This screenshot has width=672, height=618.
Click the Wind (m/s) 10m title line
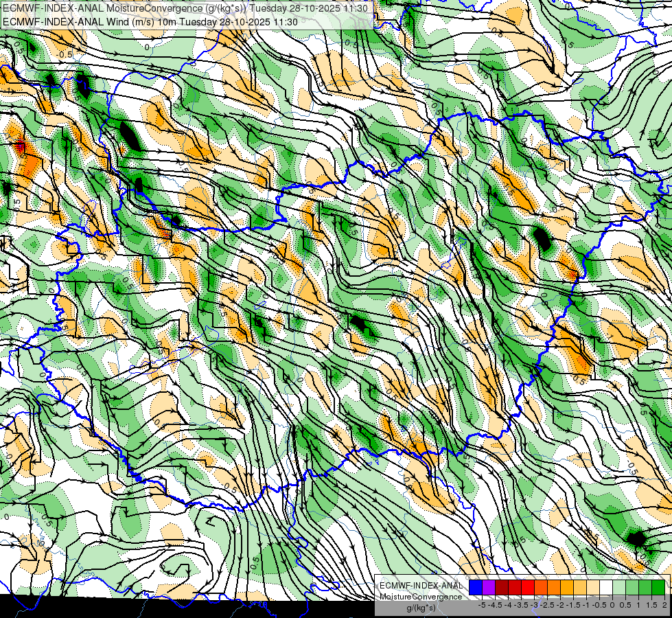[150, 21]
